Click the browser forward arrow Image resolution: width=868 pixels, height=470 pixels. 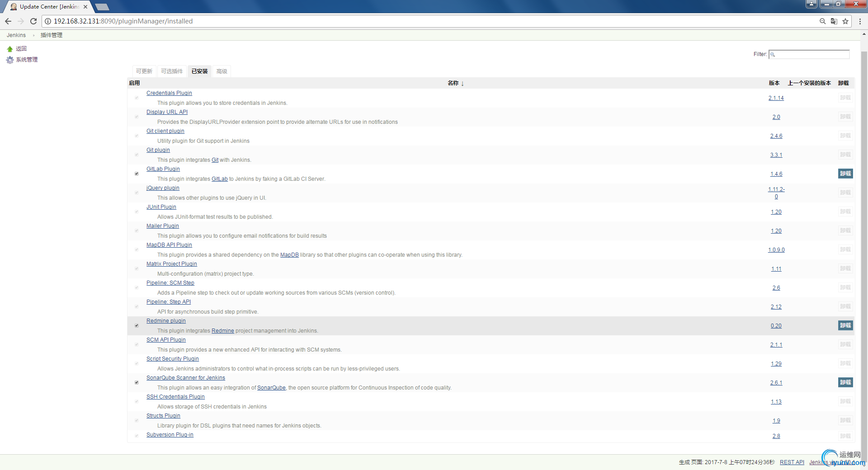(21, 21)
